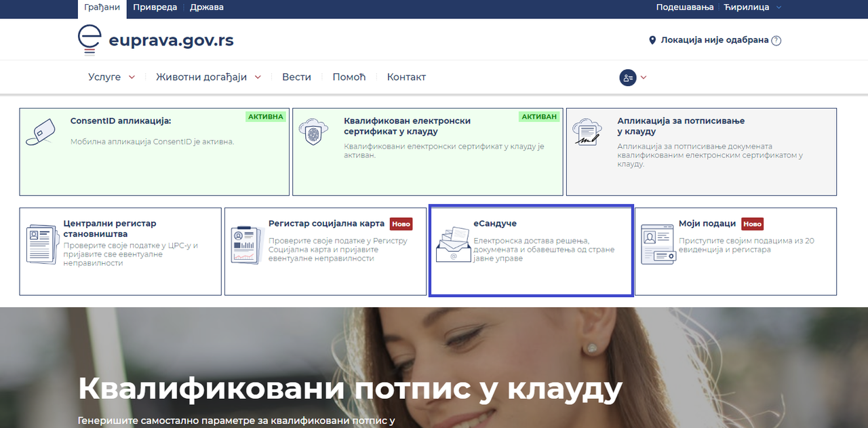Click the cloud signing application description text

click(x=710, y=155)
